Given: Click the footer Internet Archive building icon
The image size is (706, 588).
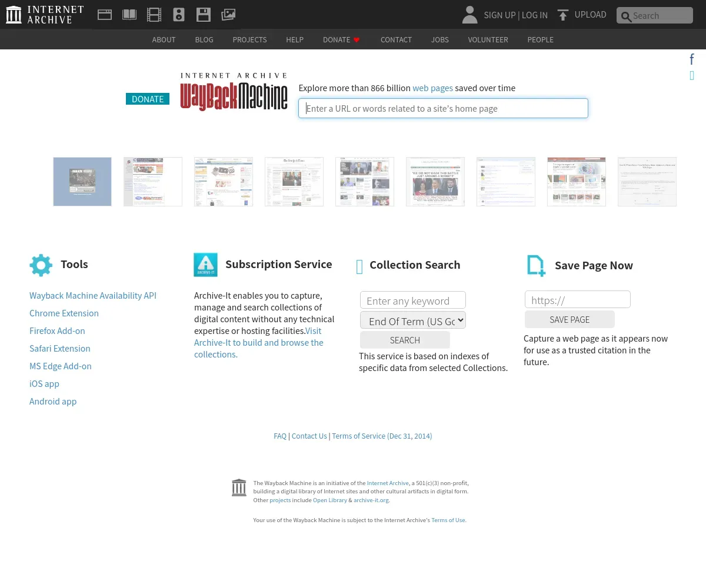Looking at the screenshot, I should 239,487.
